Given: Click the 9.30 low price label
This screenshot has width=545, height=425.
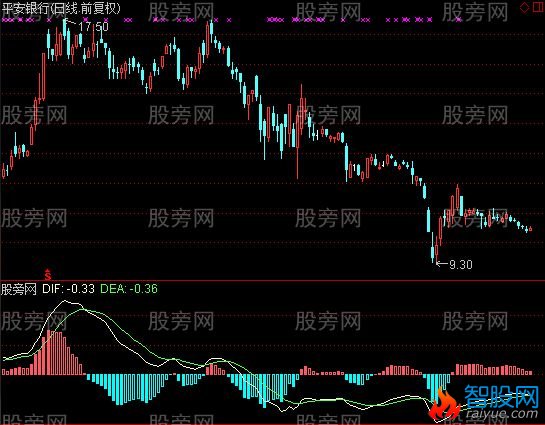Looking at the screenshot, I should tap(461, 265).
